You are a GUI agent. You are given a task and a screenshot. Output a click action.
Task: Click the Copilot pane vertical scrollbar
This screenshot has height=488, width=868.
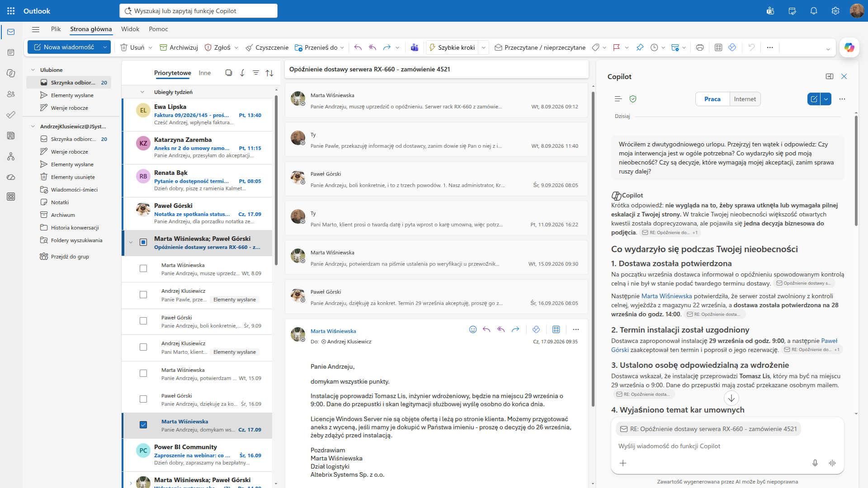click(856, 171)
